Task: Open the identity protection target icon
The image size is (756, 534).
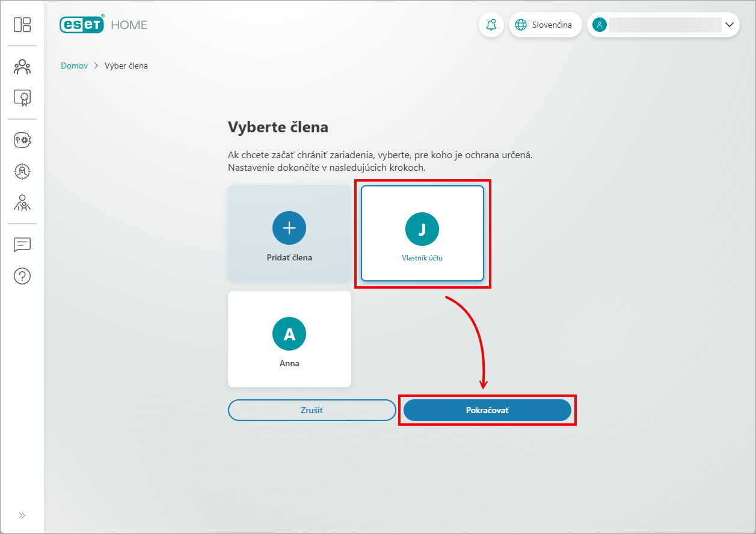Action: pos(22,171)
